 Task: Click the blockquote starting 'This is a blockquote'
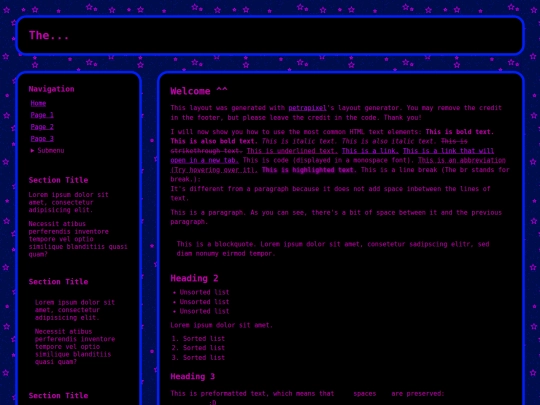pyautogui.click(x=333, y=249)
